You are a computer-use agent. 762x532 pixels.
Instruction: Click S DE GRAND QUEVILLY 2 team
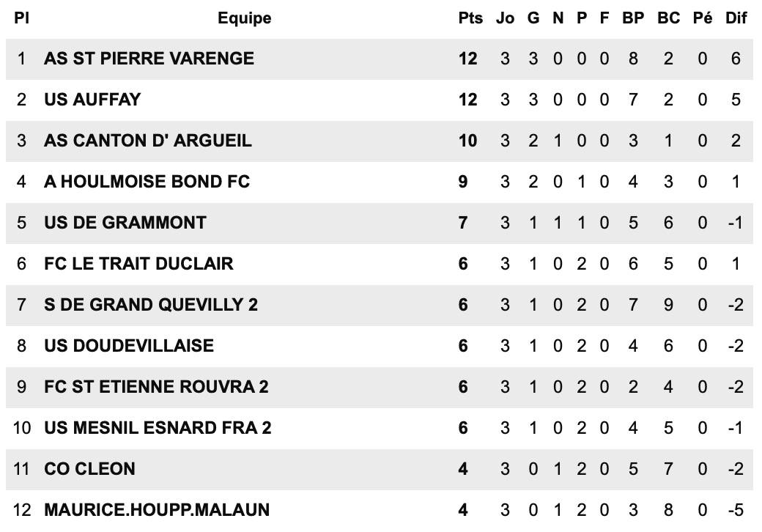[x=151, y=304]
